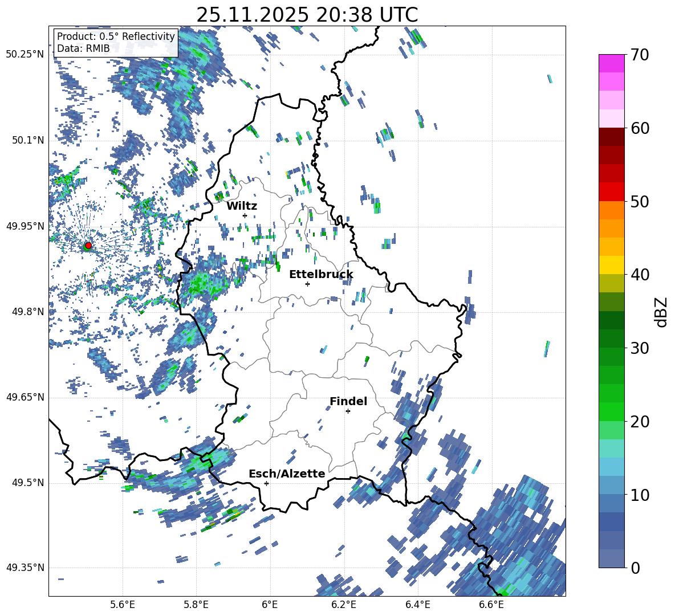This screenshot has height=616, width=675.
Task: Click the Esch/Alzette station cross marker
Action: click(266, 483)
